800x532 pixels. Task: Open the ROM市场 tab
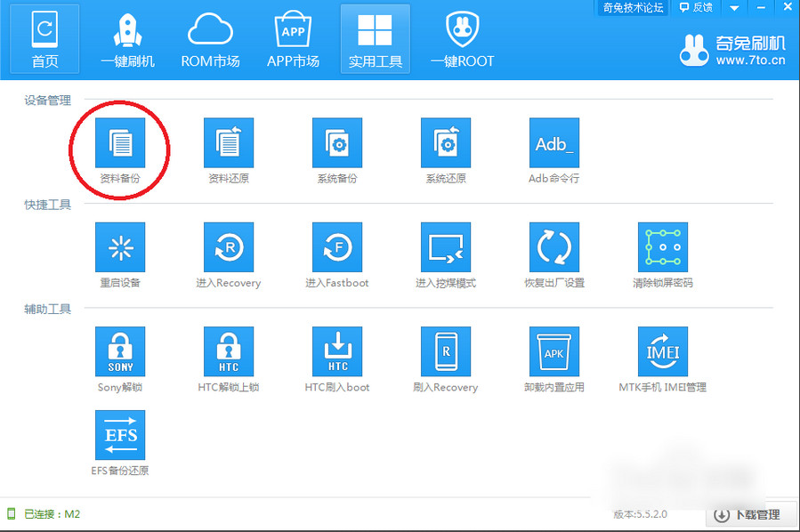(210, 39)
